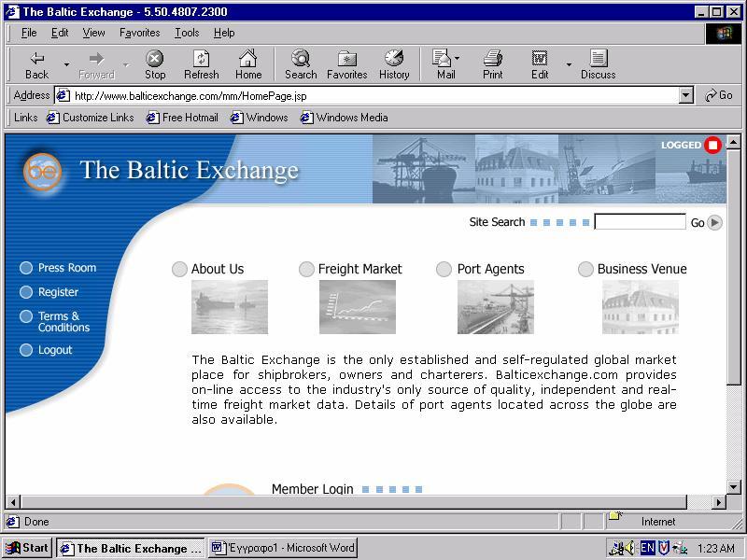The width and height of the screenshot is (747, 560).
Task: Open the Favorites menu
Action: [x=139, y=33]
